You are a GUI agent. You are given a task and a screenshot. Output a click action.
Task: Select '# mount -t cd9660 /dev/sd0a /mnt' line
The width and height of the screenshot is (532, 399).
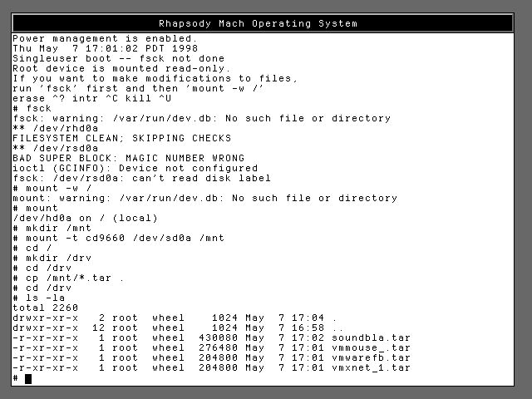[118, 239]
